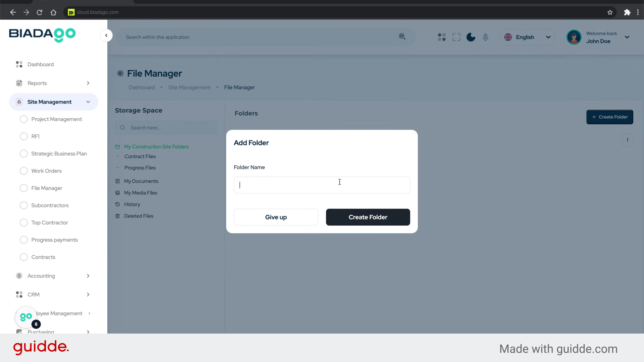
Task: Select Contracts sidebar option
Action: pos(43,257)
